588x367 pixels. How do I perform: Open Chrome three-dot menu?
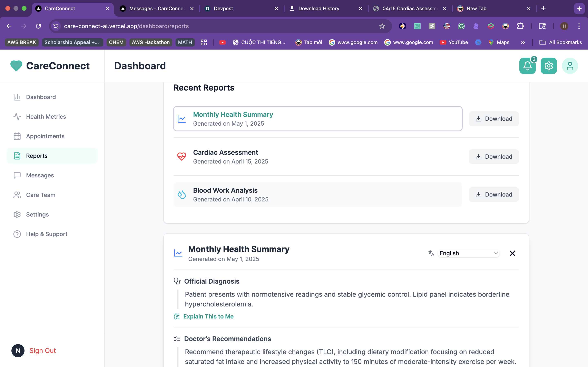coord(579,26)
